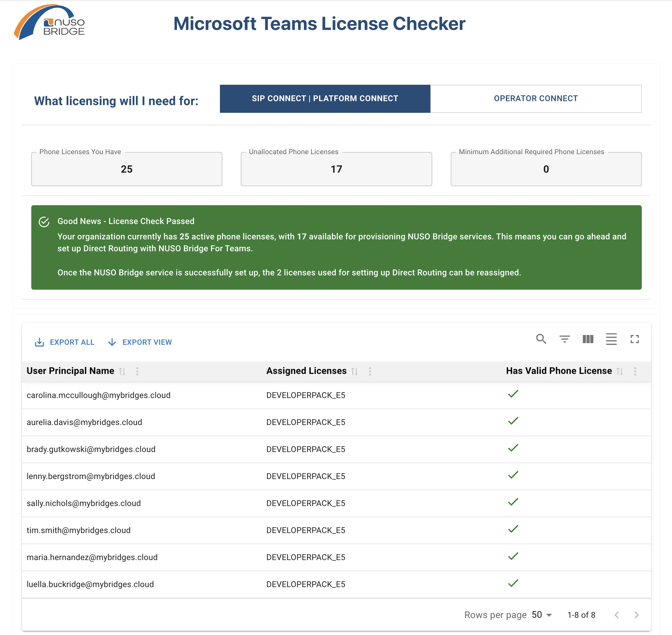Go to previous table page
Screen dimensions: 672x635
click(x=616, y=615)
